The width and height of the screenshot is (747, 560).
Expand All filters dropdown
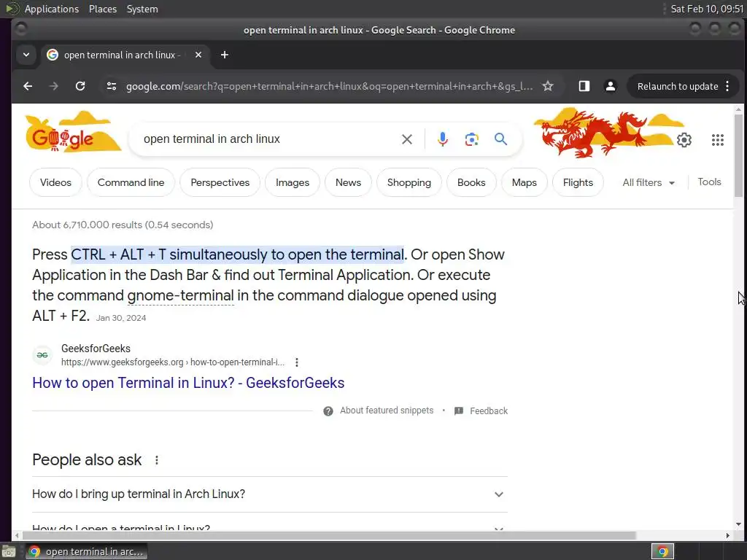click(649, 183)
